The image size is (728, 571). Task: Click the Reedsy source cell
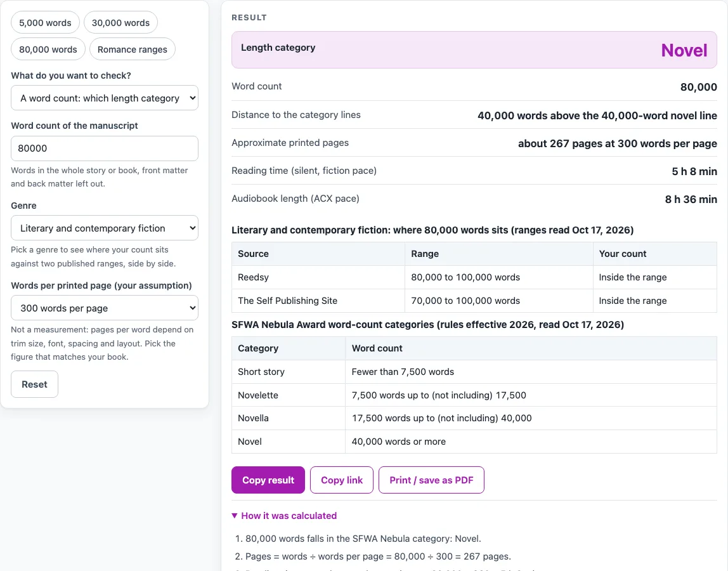(x=318, y=277)
